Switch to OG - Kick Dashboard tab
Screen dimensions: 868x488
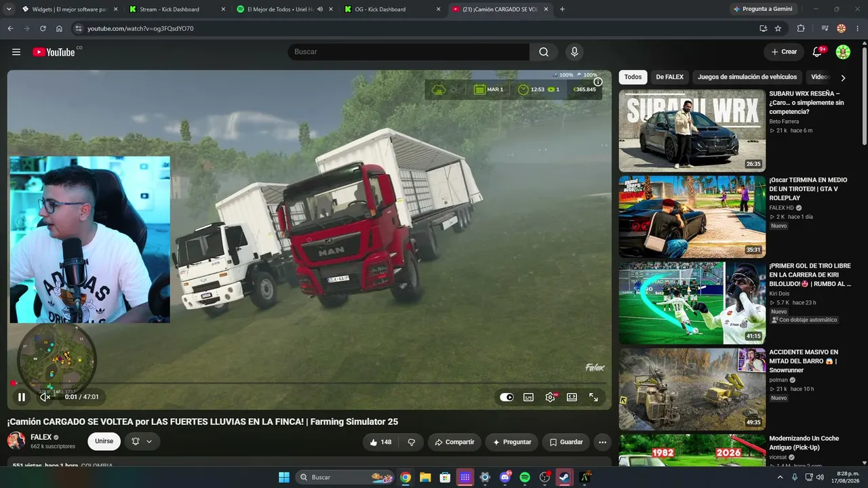[x=392, y=9]
